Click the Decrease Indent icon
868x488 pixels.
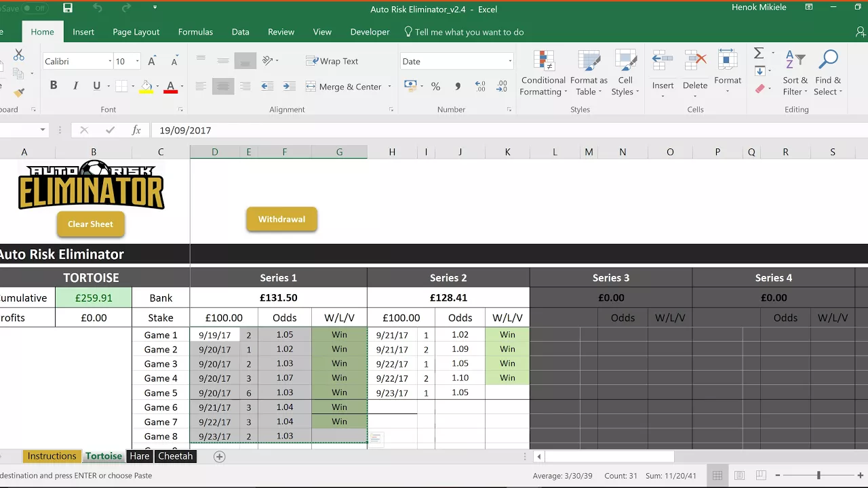[x=267, y=86]
